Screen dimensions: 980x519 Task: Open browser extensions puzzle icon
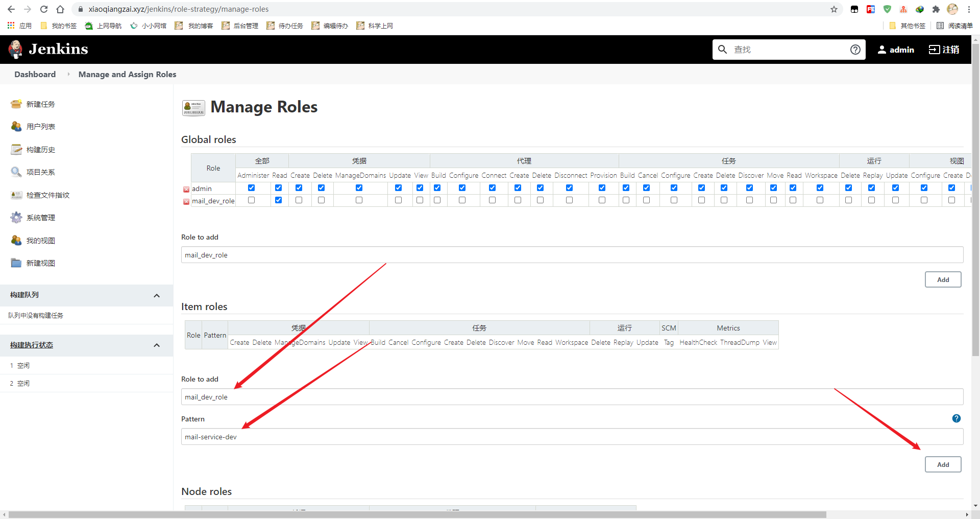(936, 9)
